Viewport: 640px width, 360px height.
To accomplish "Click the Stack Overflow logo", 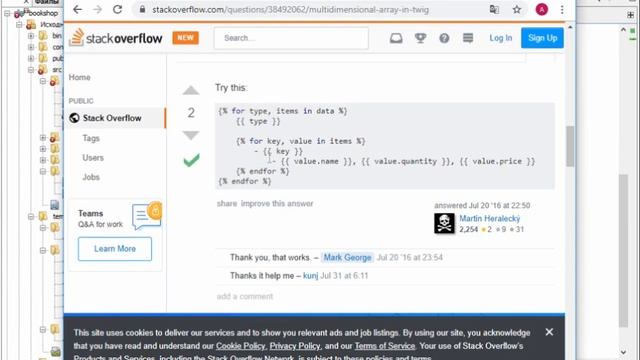I will click(x=116, y=38).
